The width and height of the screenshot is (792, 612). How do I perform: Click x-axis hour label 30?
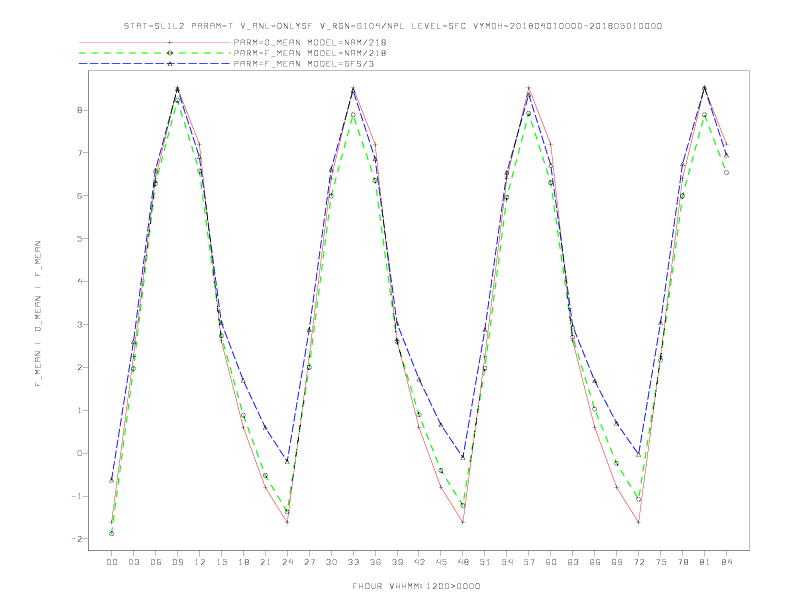331,562
